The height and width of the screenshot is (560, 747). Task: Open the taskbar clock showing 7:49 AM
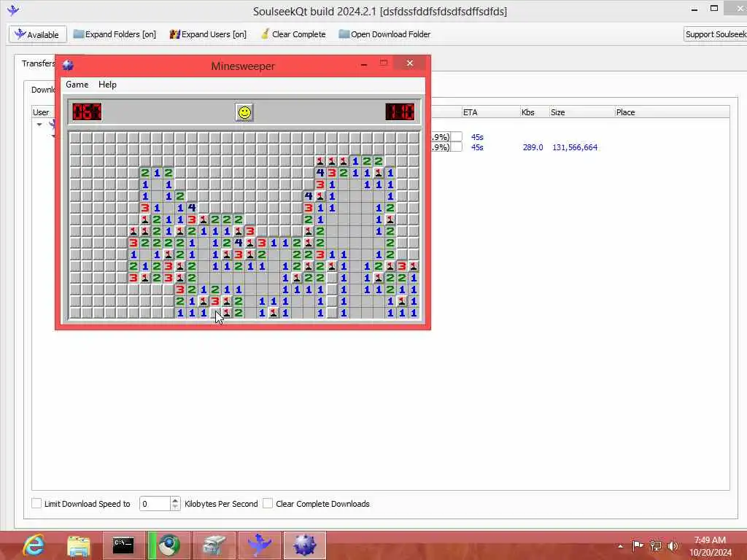point(710,546)
